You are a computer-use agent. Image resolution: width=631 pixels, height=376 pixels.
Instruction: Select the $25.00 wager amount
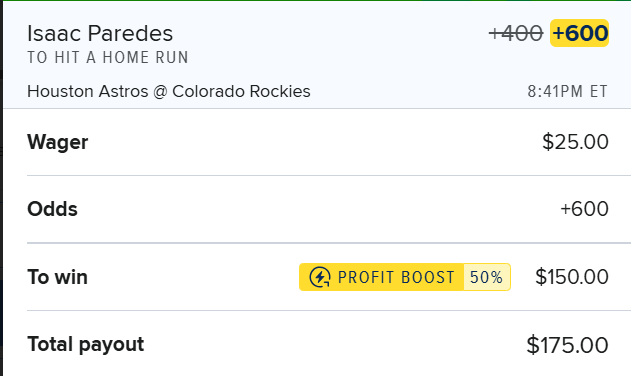[575, 142]
